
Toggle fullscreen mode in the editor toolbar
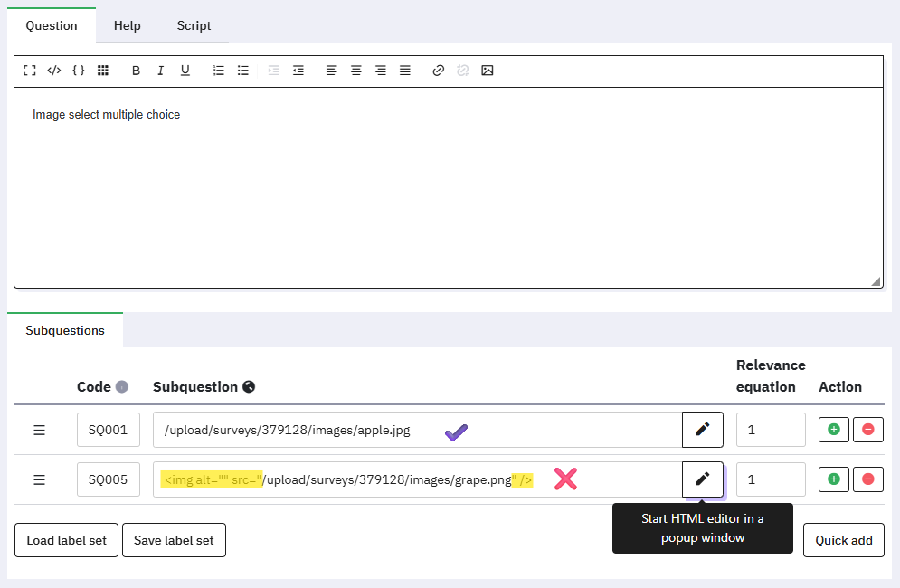pyautogui.click(x=30, y=71)
